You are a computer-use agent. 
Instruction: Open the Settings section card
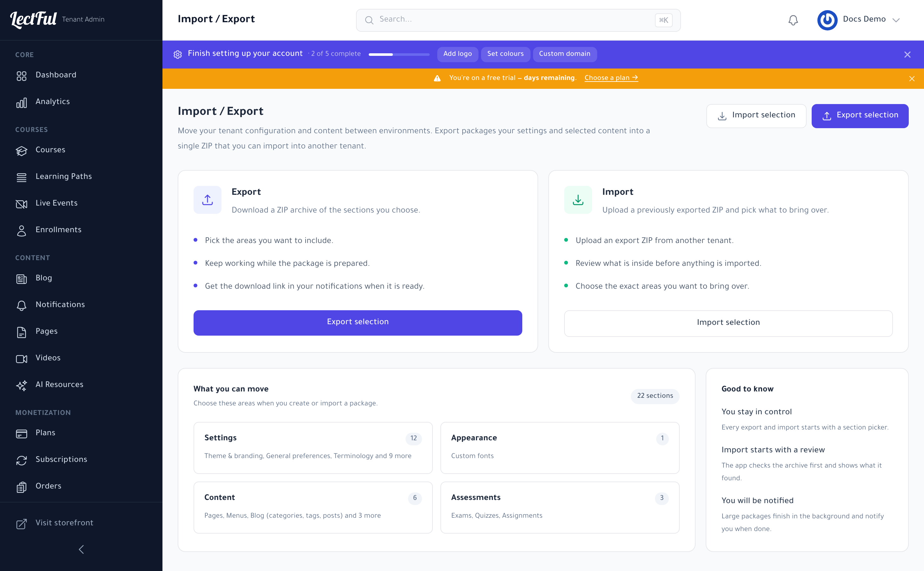pos(313,448)
